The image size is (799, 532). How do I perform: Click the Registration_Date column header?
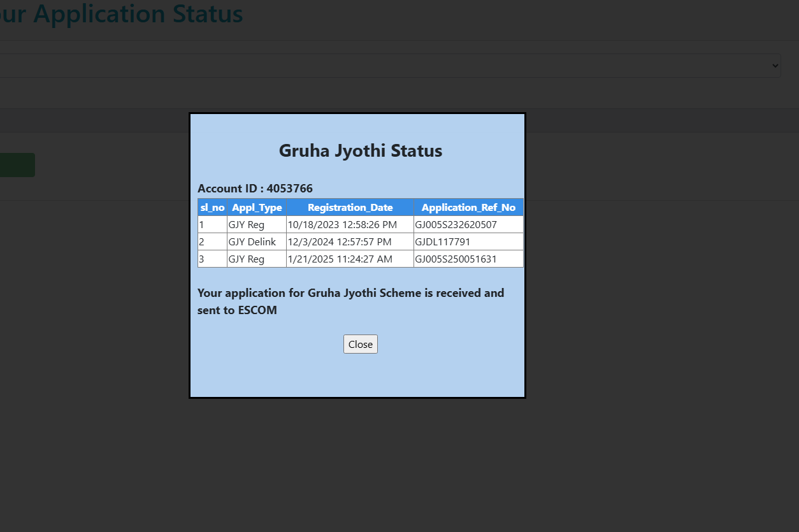pos(350,208)
